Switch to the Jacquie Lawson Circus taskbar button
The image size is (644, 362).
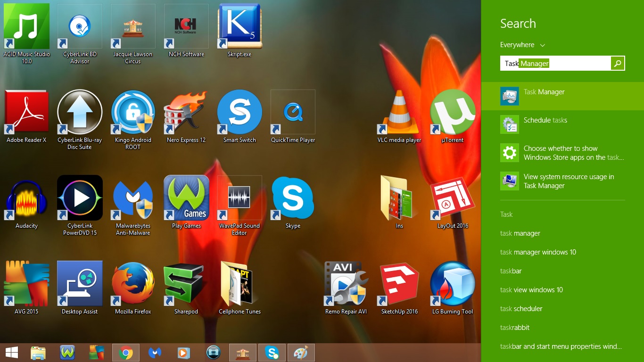(243, 353)
